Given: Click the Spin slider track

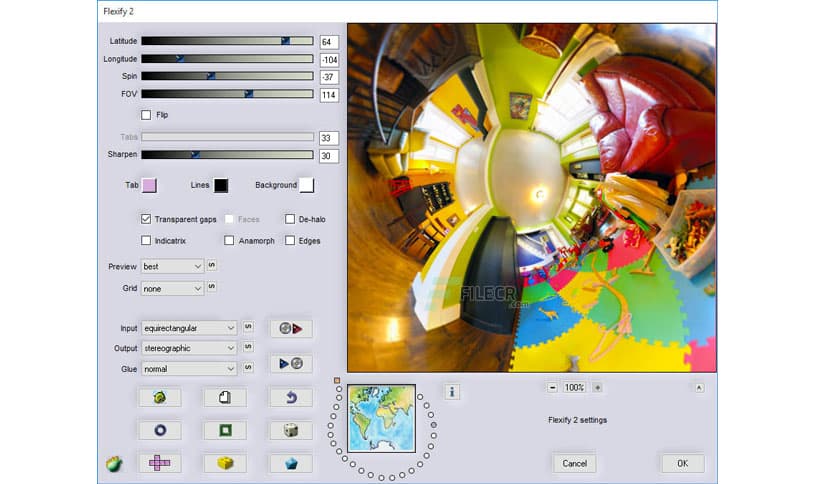Looking at the screenshot, I should 227,76.
